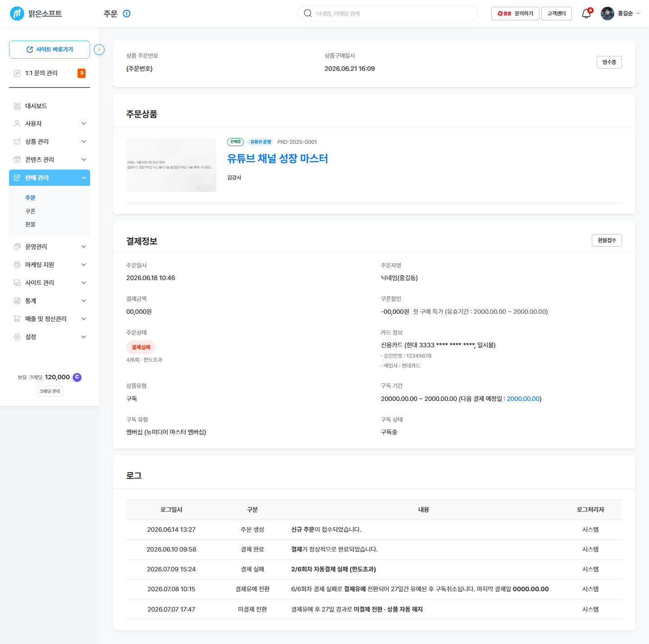Click the 2026.06.14 13:27 log date

171,529
